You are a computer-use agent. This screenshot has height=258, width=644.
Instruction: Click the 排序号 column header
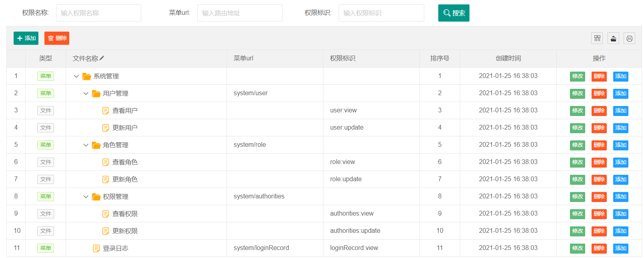pyautogui.click(x=439, y=58)
